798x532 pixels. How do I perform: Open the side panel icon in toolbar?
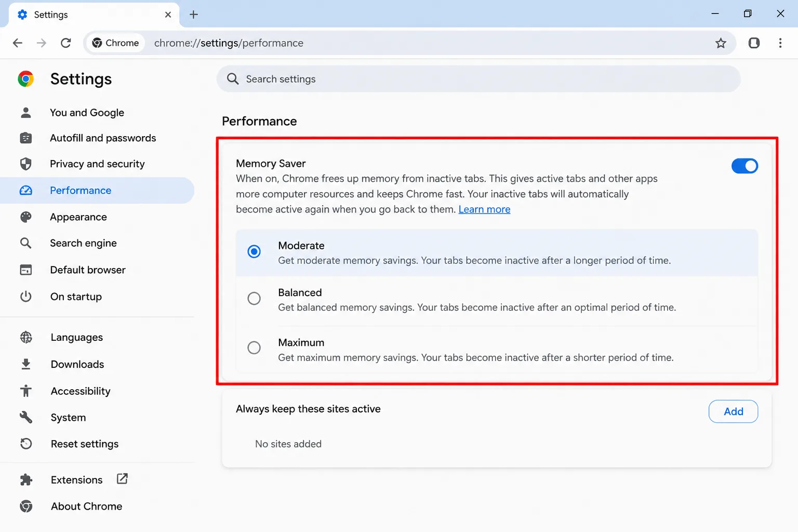[x=754, y=43]
